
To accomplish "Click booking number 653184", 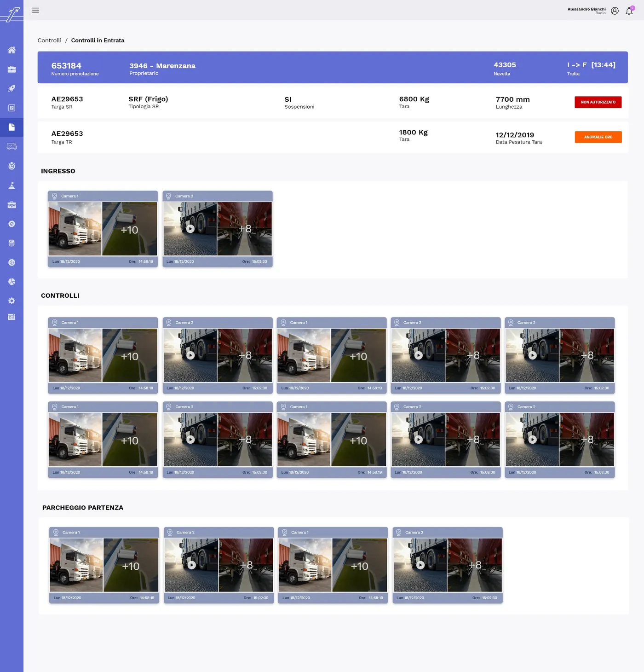I will (x=66, y=66).
